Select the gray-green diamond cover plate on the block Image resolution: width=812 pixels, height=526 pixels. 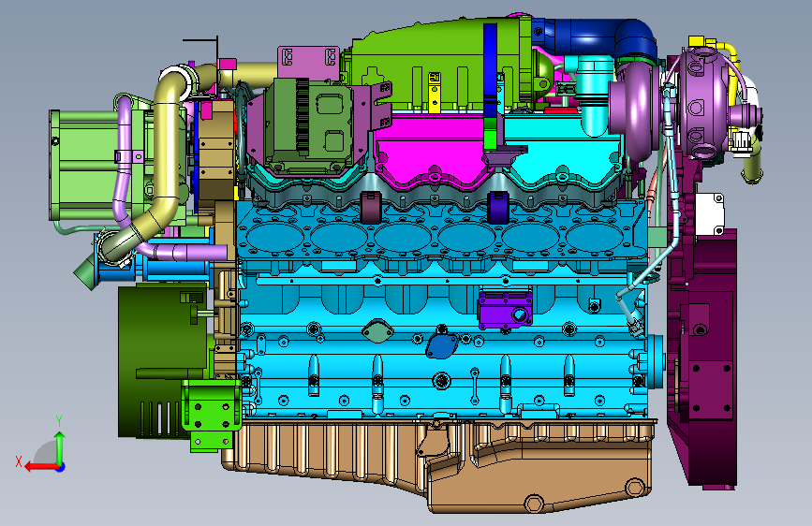(378, 331)
